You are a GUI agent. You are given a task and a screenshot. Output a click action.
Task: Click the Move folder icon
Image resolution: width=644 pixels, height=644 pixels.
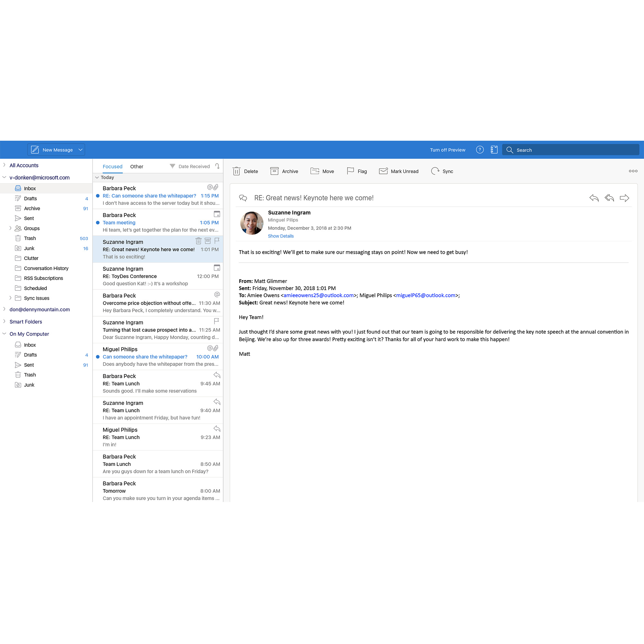click(315, 171)
